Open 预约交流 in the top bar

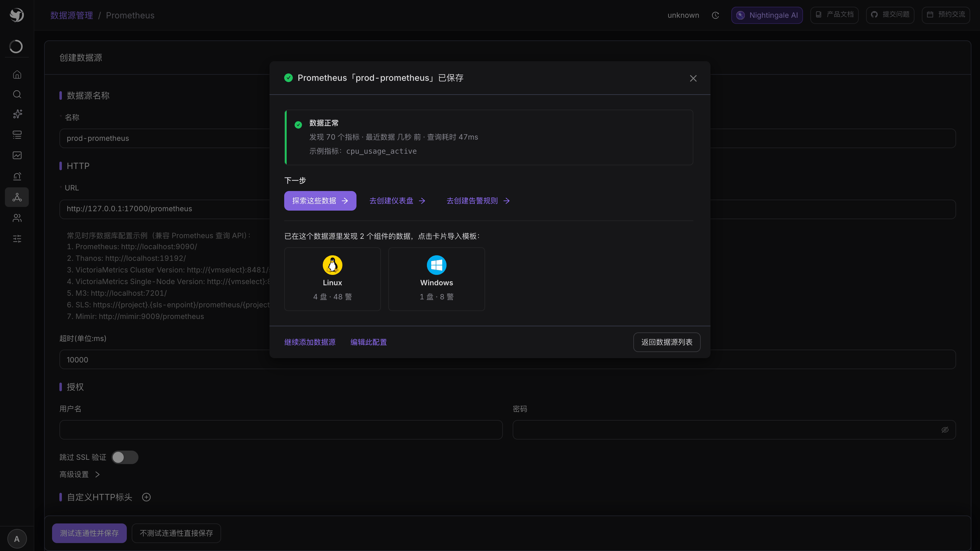click(946, 15)
